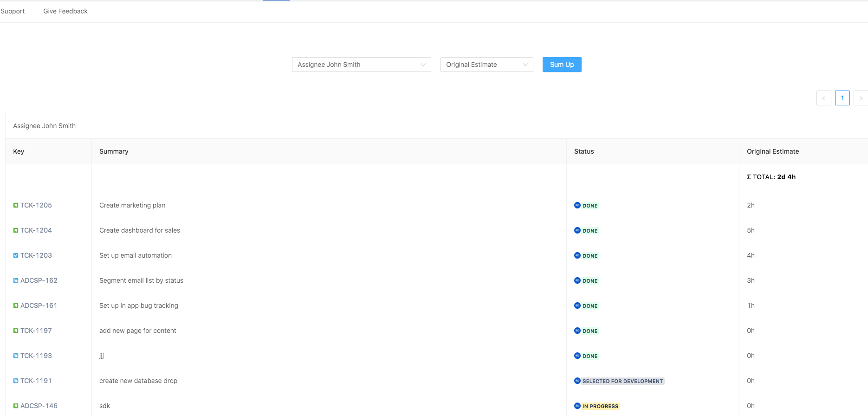Image resolution: width=868 pixels, height=416 pixels.
Task: Click summary 'Set up in app bug tracking'
Action: (139, 305)
